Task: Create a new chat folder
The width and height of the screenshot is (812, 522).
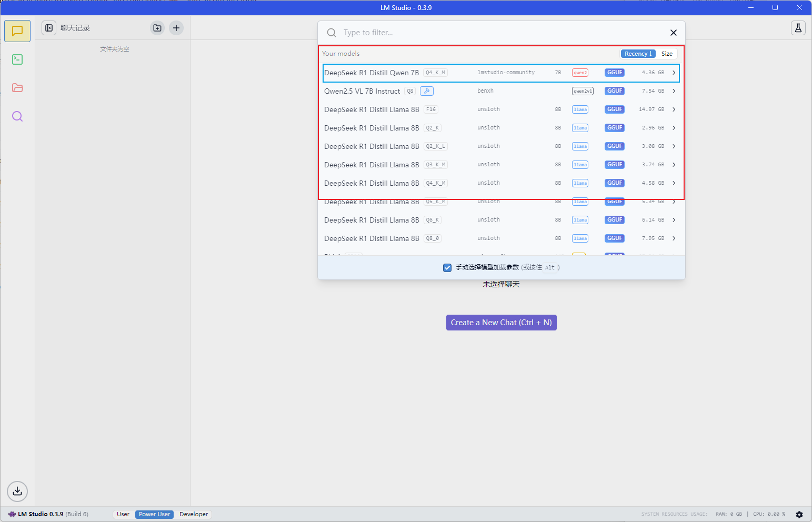Action: [157, 28]
